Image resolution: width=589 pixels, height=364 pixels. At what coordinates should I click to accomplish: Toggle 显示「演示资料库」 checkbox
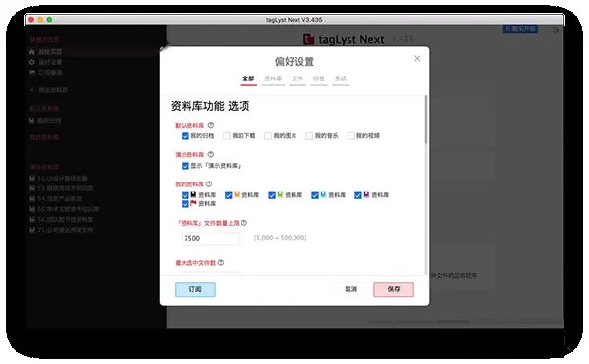point(186,166)
